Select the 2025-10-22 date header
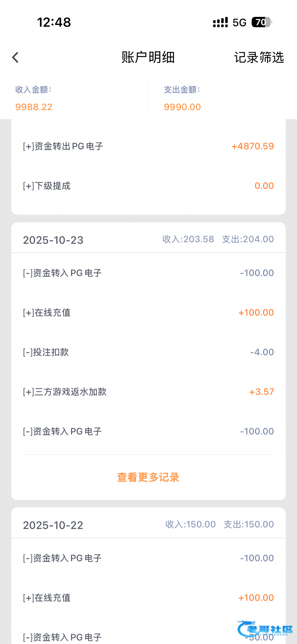297x644 pixels. coord(53,525)
